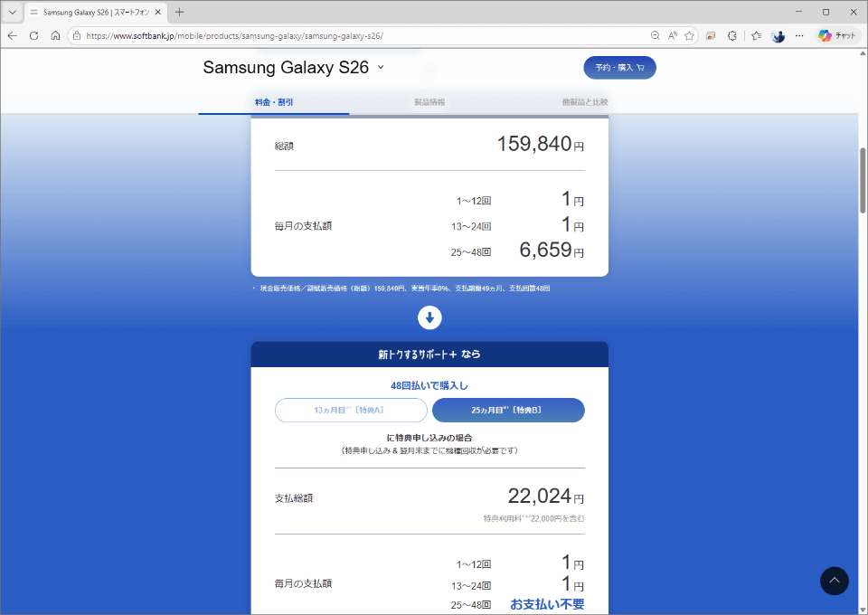Reload the page with the refresh icon

tap(33, 35)
